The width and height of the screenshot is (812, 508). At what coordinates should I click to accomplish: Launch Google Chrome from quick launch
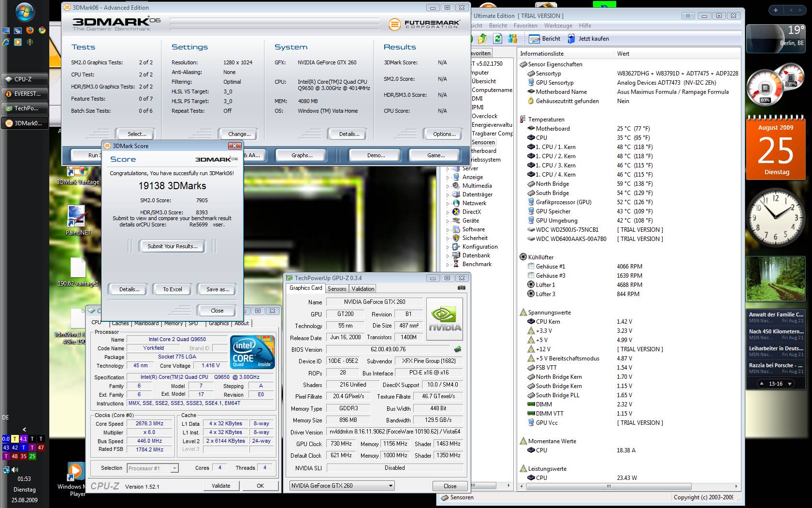(42, 30)
